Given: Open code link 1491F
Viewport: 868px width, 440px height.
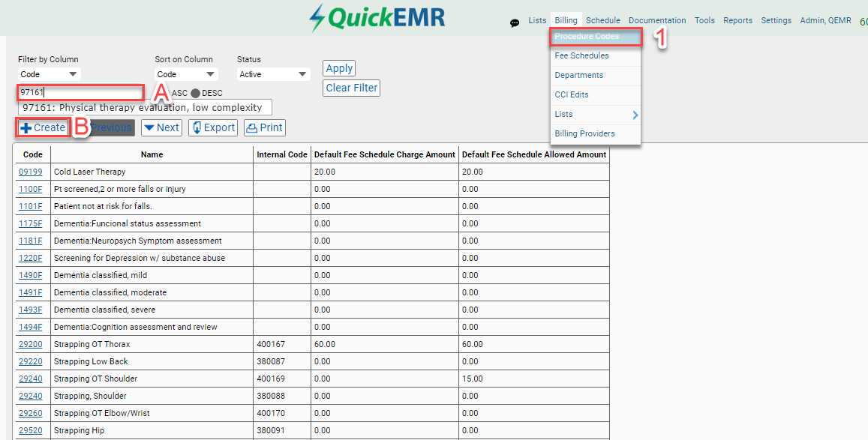Looking at the screenshot, I should tap(31, 292).
